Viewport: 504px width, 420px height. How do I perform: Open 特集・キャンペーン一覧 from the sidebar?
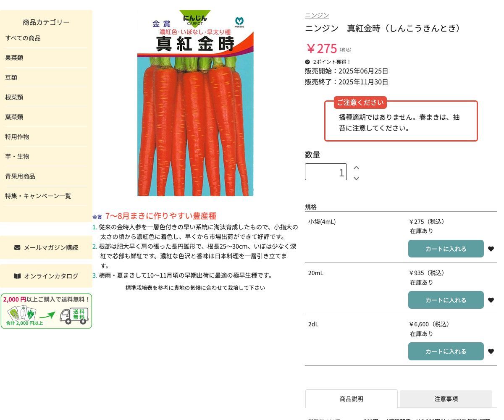38,196
